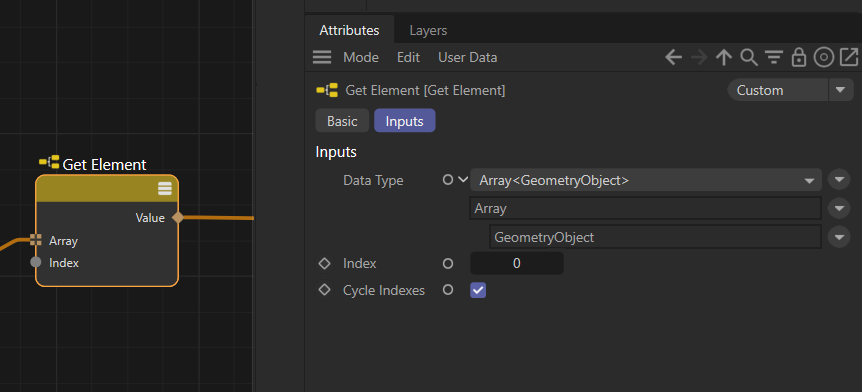The height and width of the screenshot is (392, 862).
Task: Toggle Index keyframe diamond
Action: coord(324,263)
